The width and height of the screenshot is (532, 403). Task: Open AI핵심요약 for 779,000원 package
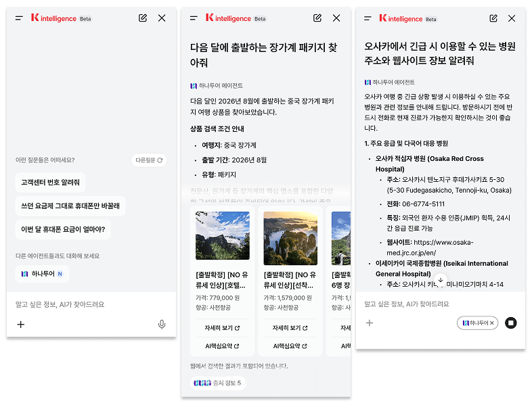222,346
